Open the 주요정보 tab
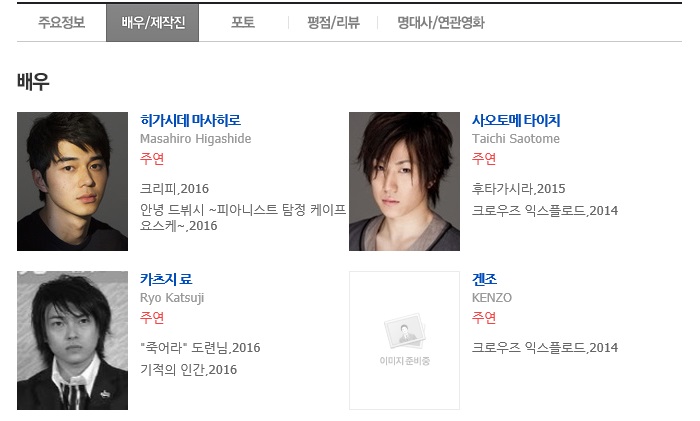This screenshot has width=700, height=421. coord(62,22)
